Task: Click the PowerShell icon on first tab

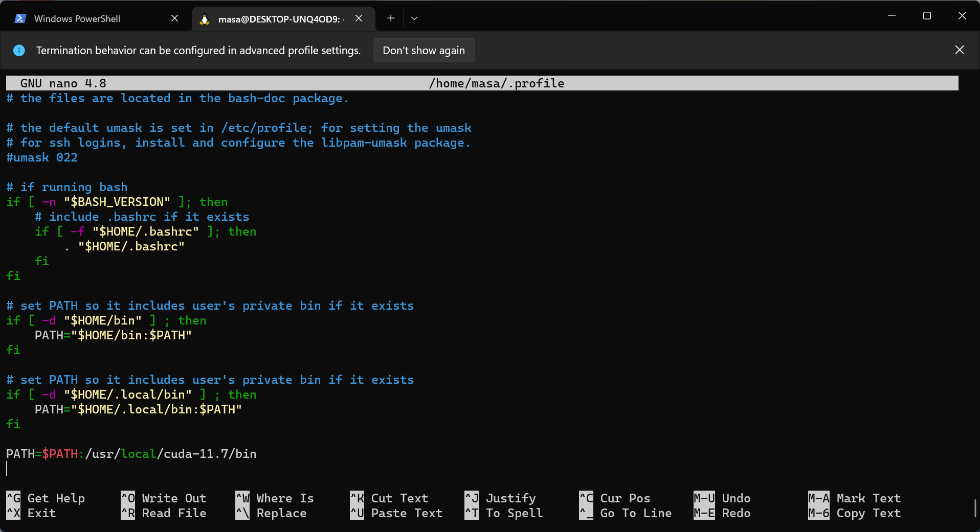Action: coord(20,19)
